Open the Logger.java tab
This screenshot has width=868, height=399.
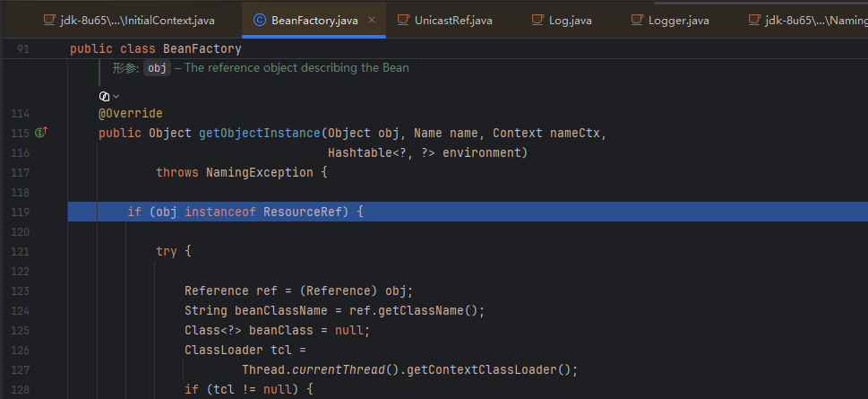670,21
